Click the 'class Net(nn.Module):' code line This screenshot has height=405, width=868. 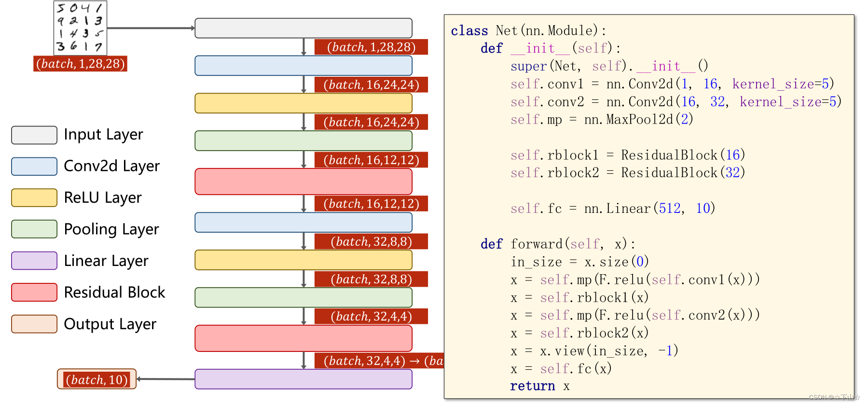pos(528,31)
